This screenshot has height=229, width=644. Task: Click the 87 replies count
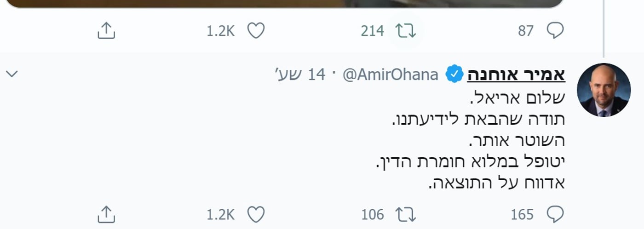525,31
